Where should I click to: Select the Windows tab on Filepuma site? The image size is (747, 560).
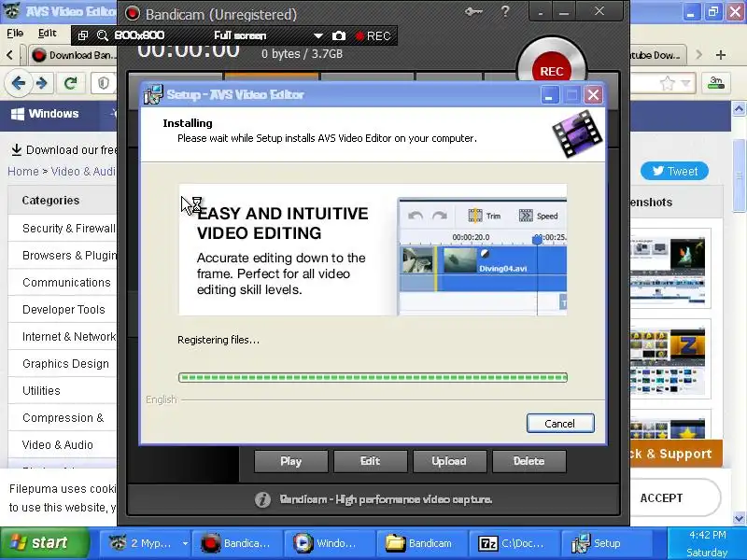(x=45, y=114)
